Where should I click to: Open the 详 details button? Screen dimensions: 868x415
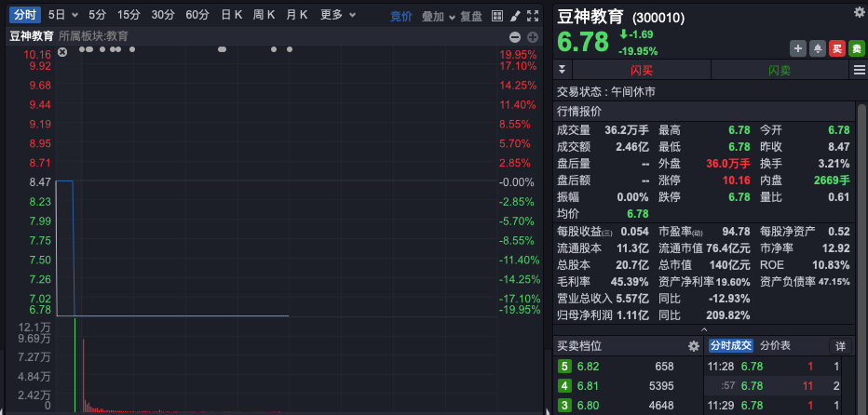point(840,346)
